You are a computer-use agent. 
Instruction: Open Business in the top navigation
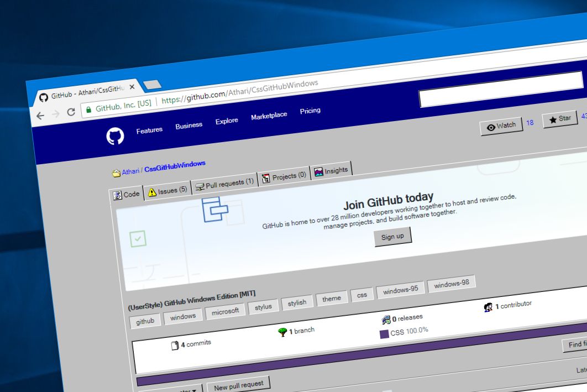pos(188,126)
